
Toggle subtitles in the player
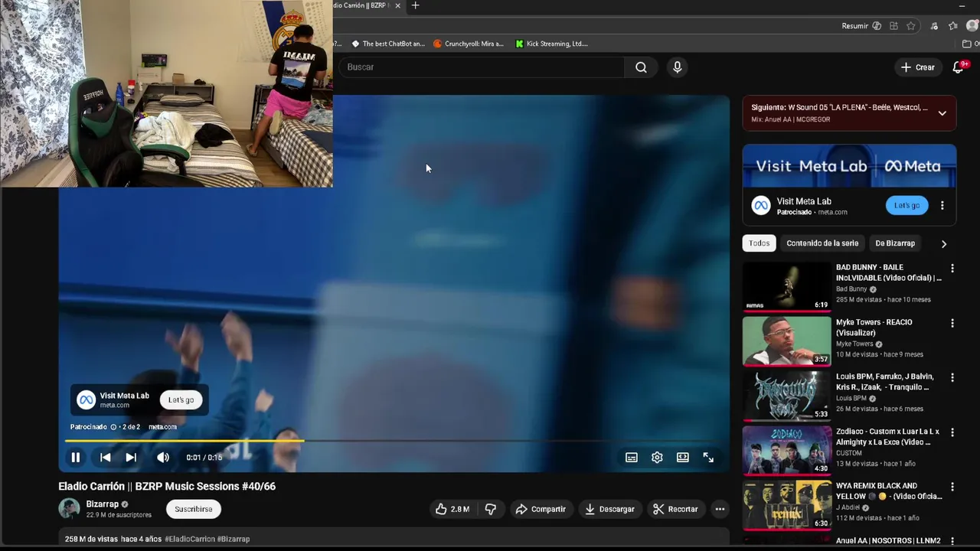(631, 458)
